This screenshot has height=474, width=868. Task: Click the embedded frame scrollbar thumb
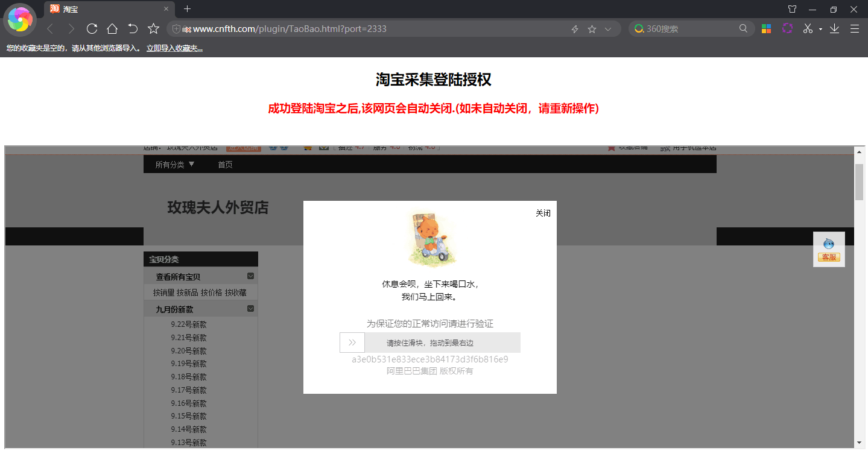pos(859,182)
